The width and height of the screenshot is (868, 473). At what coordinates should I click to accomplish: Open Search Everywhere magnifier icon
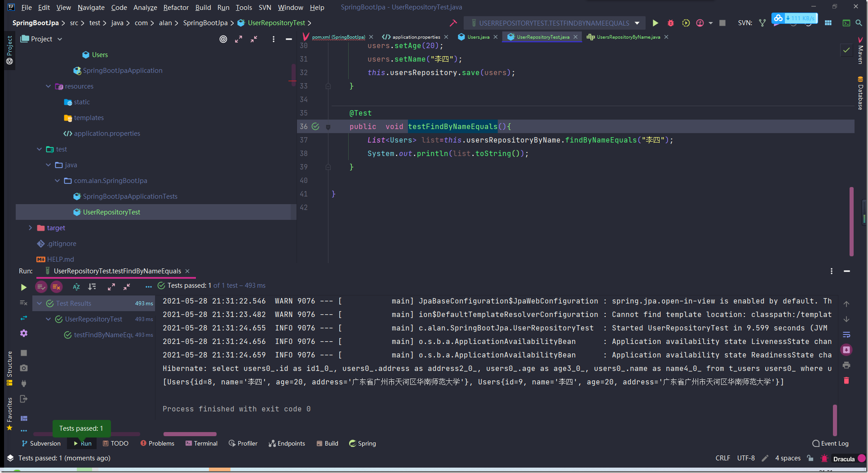click(859, 23)
